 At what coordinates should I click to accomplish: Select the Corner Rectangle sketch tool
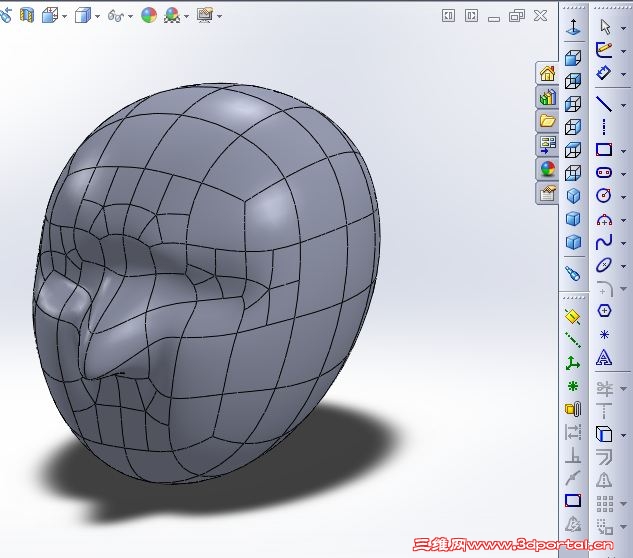[604, 150]
